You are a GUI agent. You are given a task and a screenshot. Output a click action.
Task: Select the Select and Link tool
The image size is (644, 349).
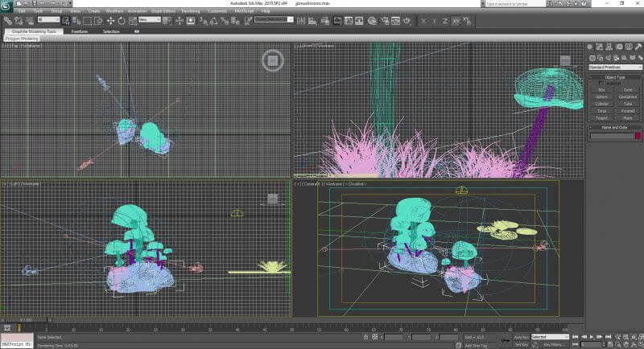point(8,20)
